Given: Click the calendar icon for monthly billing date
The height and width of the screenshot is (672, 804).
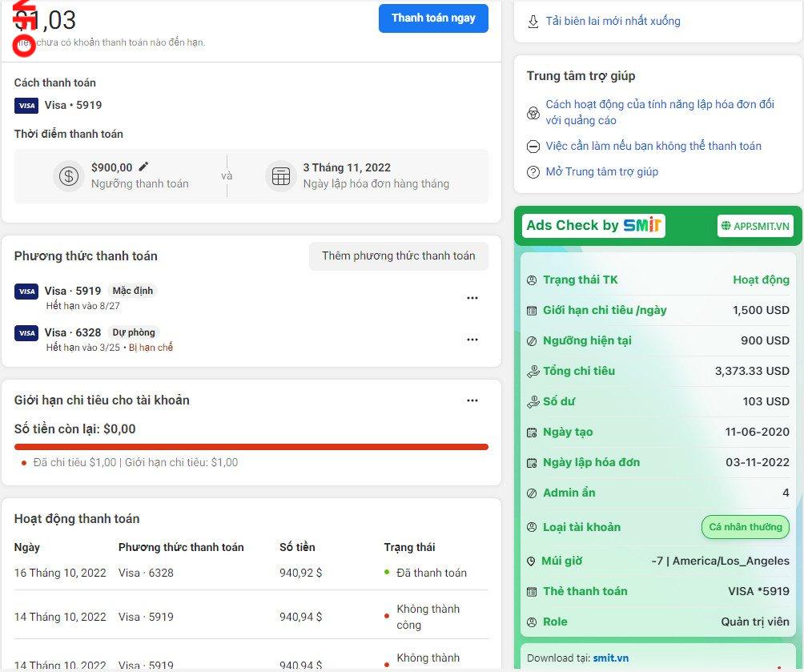Looking at the screenshot, I should pyautogui.click(x=280, y=176).
